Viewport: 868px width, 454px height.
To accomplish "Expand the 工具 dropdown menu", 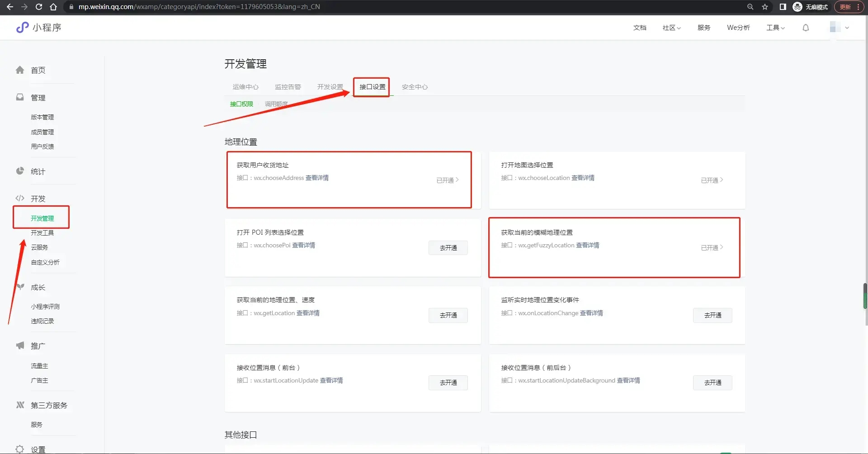I will coord(775,28).
